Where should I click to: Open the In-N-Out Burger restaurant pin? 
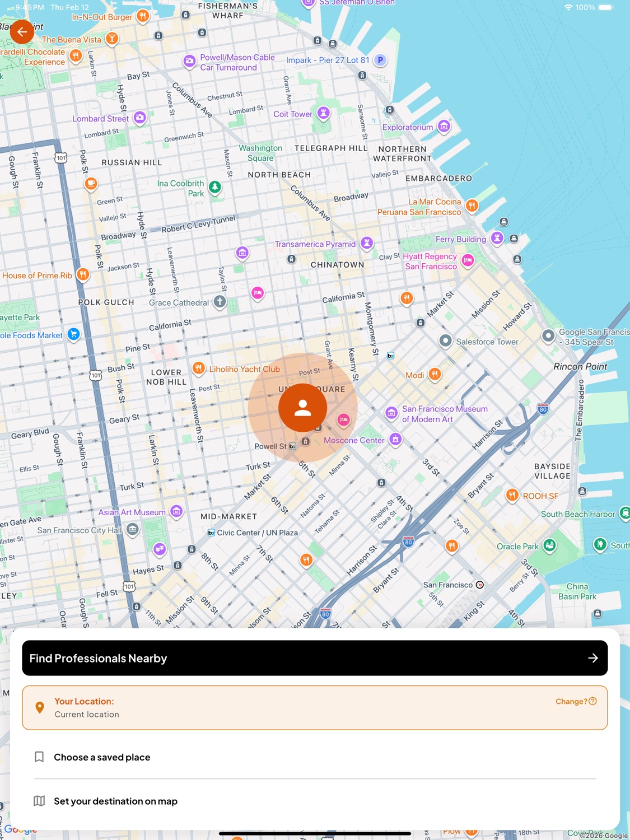[x=143, y=16]
